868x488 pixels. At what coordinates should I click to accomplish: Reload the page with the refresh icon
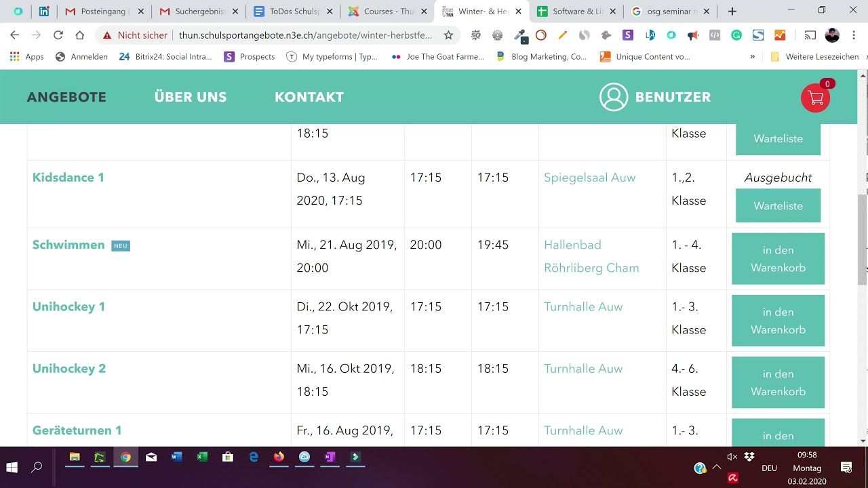click(x=58, y=35)
